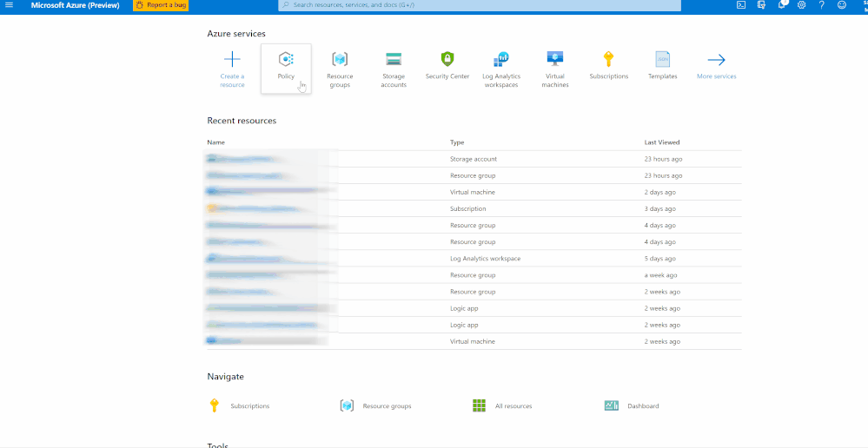Open Security Center shield icon

pos(447,59)
